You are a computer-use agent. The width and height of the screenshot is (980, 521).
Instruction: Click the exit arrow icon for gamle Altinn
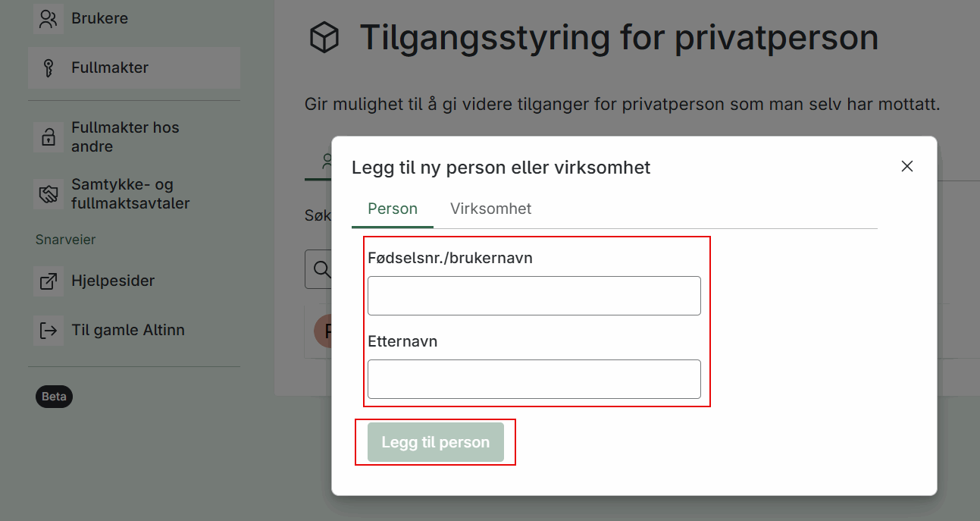pyautogui.click(x=49, y=331)
